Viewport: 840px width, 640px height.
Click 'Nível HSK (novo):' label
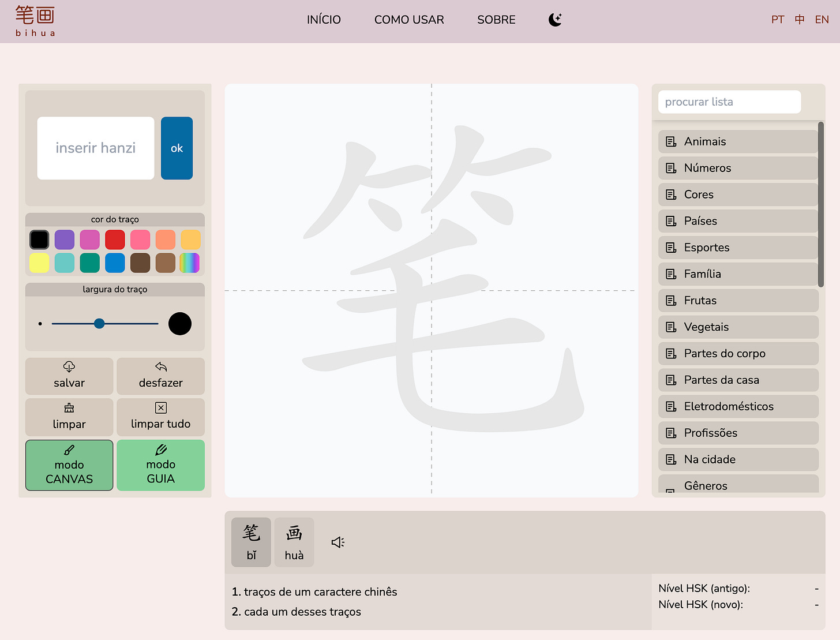(x=701, y=605)
